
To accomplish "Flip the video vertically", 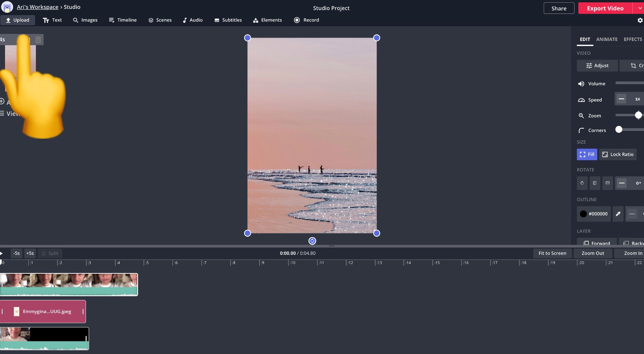I will (607, 183).
